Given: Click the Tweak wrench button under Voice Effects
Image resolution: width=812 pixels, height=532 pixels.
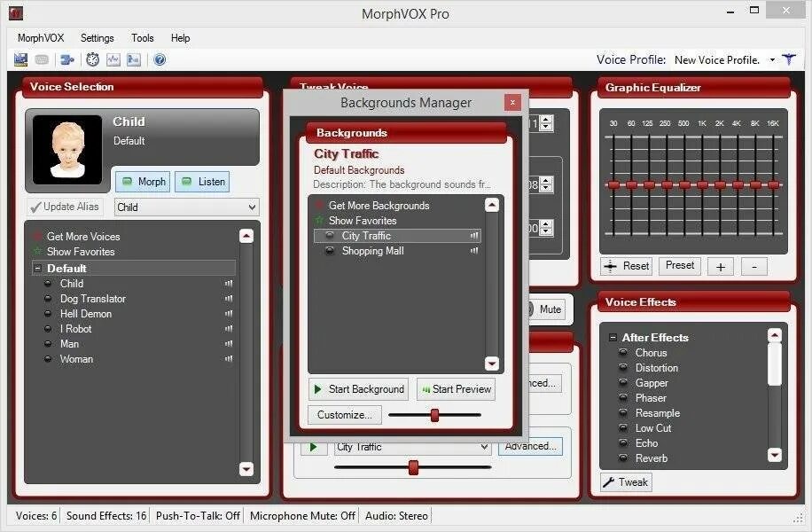Looking at the screenshot, I should coord(626,482).
